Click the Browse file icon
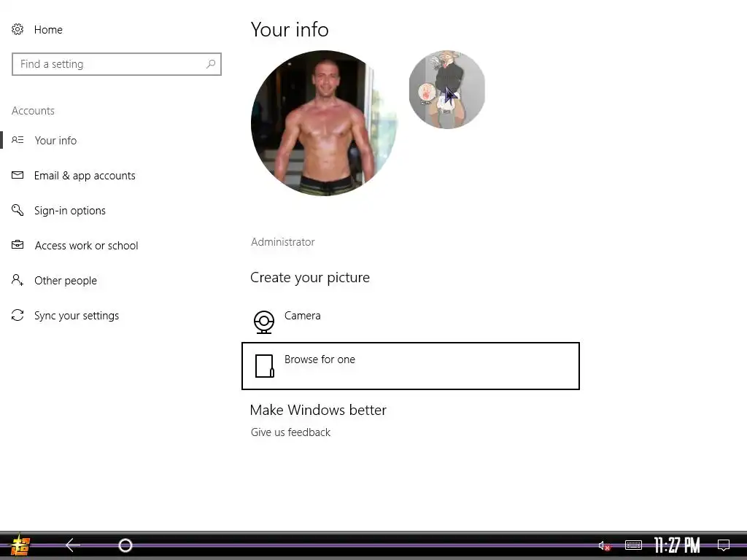 [x=264, y=366]
